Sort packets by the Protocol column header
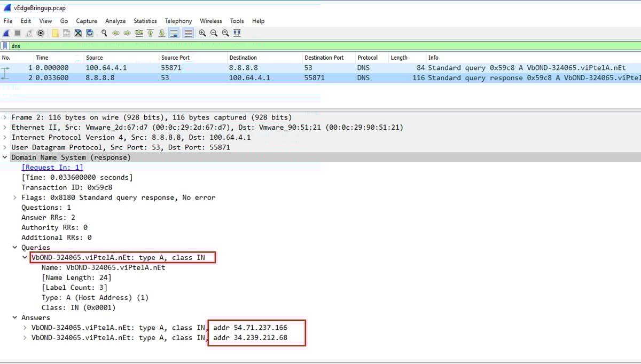Image resolution: width=641 pixels, height=364 pixels. [369, 57]
